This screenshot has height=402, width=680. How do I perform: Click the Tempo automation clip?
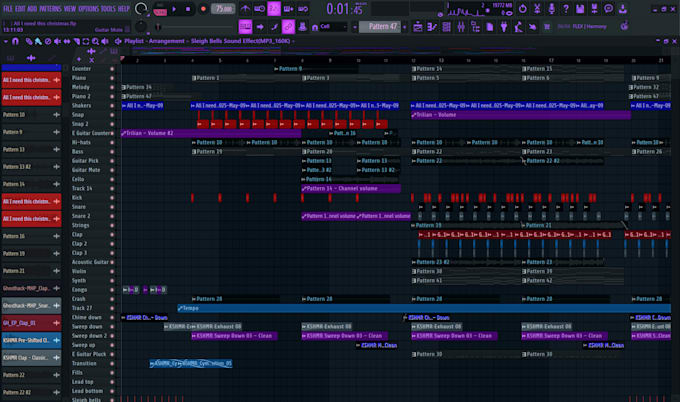coord(424,308)
